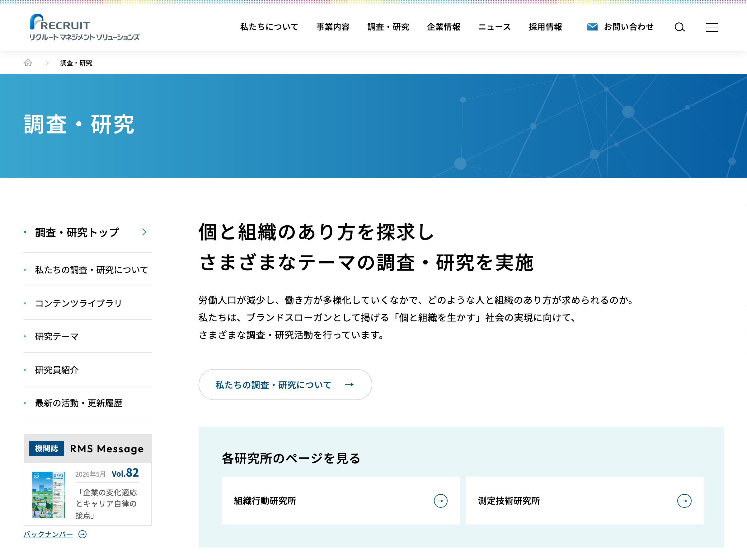Viewport: 747px width, 560px height.
Task: Click the RMS Message Vol.82 cover thumbnail
Action: (x=49, y=495)
